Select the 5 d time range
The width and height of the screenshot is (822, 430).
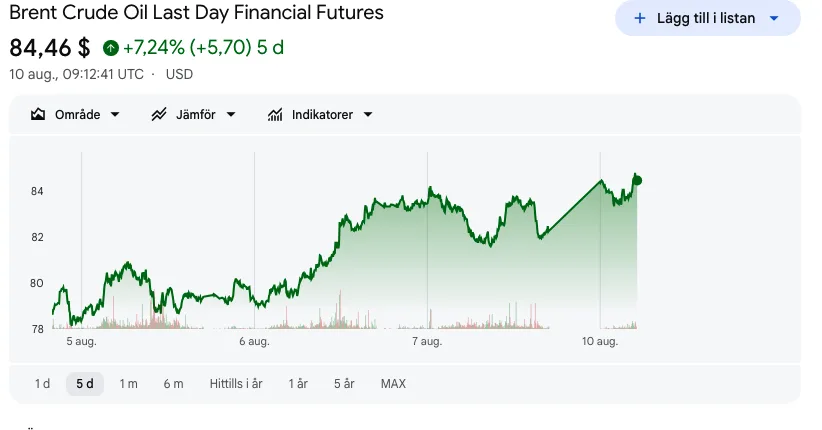point(85,384)
